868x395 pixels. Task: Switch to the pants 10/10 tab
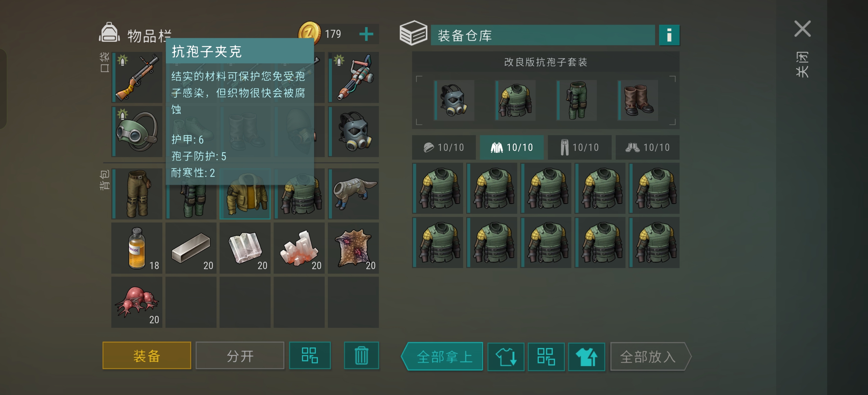click(x=579, y=147)
